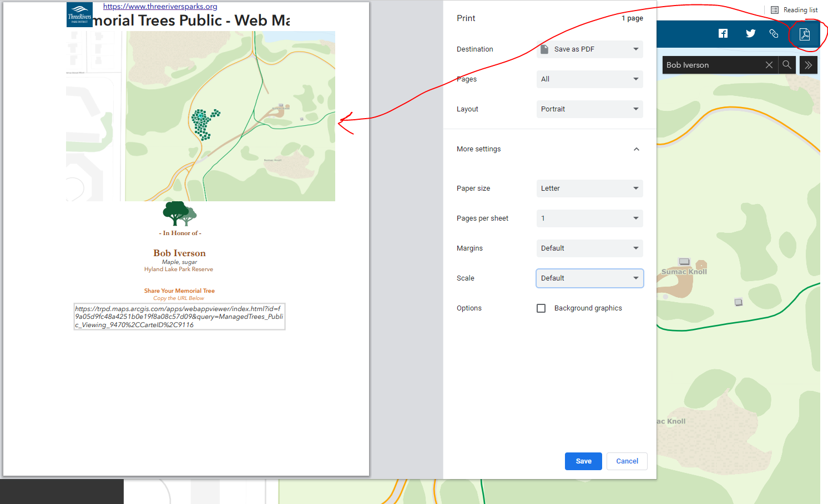Enable Background graphics printing

coord(541,308)
